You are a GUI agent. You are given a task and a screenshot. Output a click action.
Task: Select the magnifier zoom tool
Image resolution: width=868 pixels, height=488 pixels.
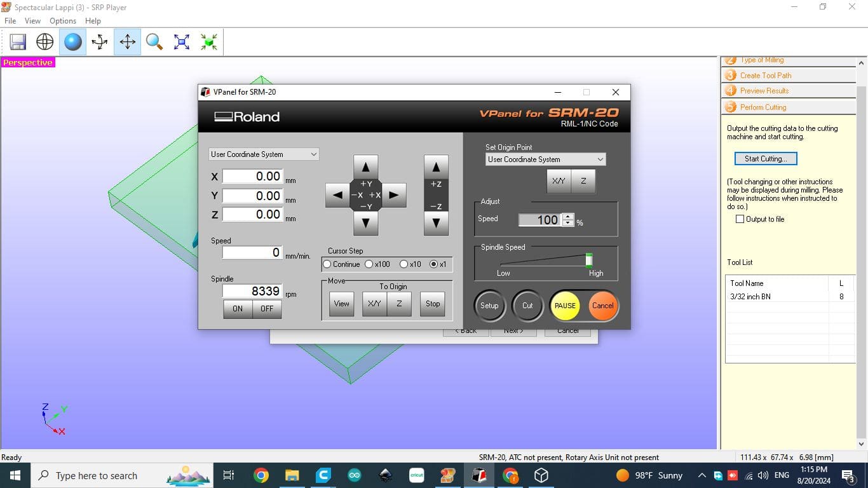[154, 42]
